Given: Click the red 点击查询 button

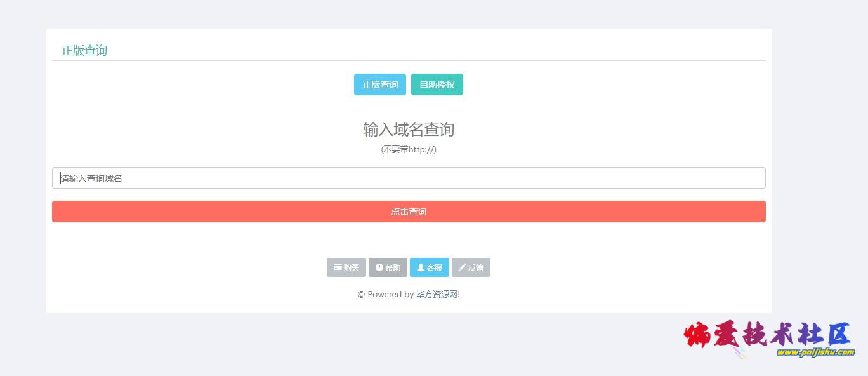Looking at the screenshot, I should pyautogui.click(x=409, y=211).
